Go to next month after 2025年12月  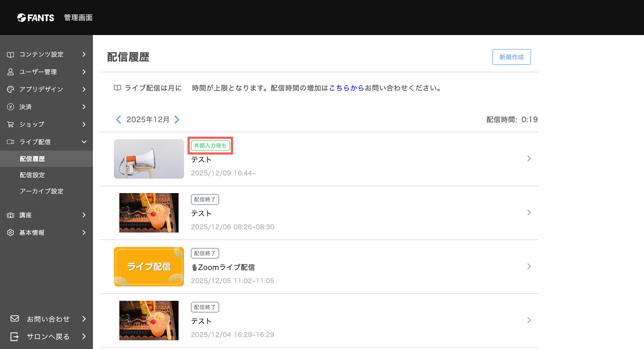tap(177, 120)
